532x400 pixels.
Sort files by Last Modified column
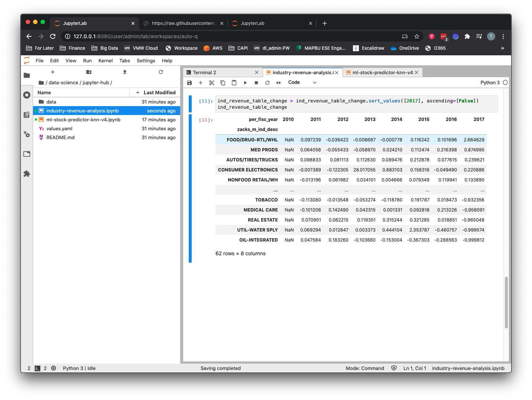pyautogui.click(x=159, y=93)
